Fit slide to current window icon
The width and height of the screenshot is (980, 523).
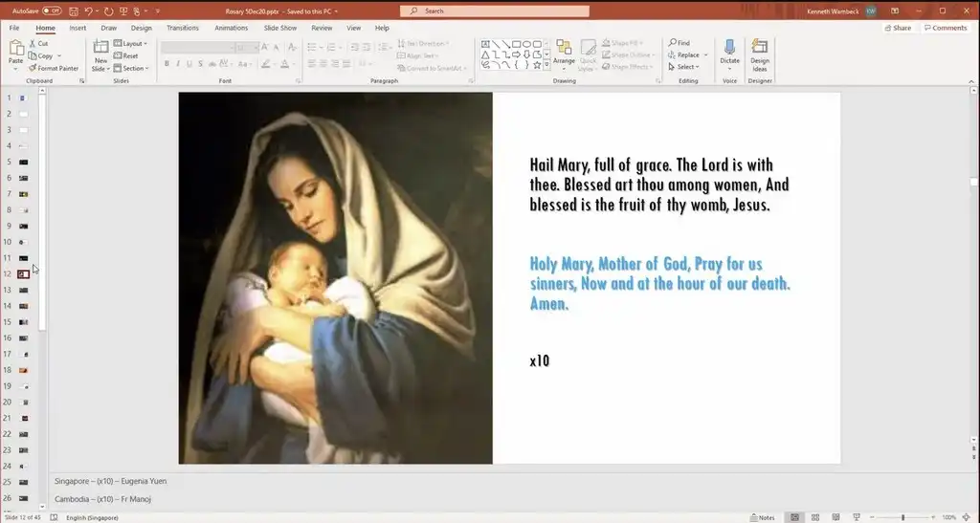point(967,517)
